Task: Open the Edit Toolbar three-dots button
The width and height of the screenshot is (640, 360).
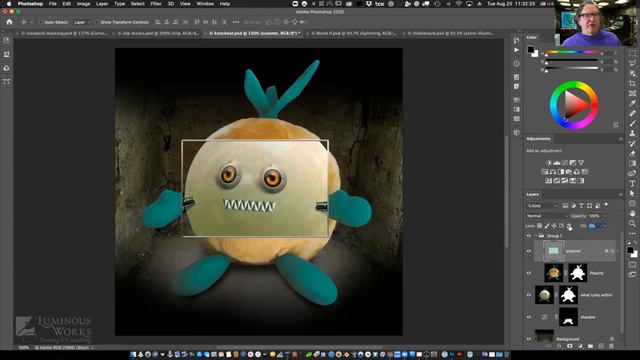Action: click(x=632, y=233)
